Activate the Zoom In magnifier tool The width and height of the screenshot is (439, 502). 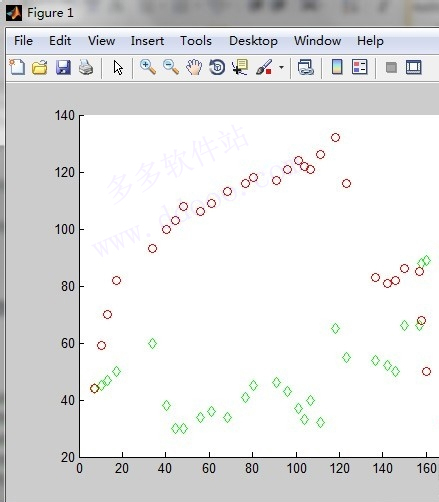pos(148,67)
